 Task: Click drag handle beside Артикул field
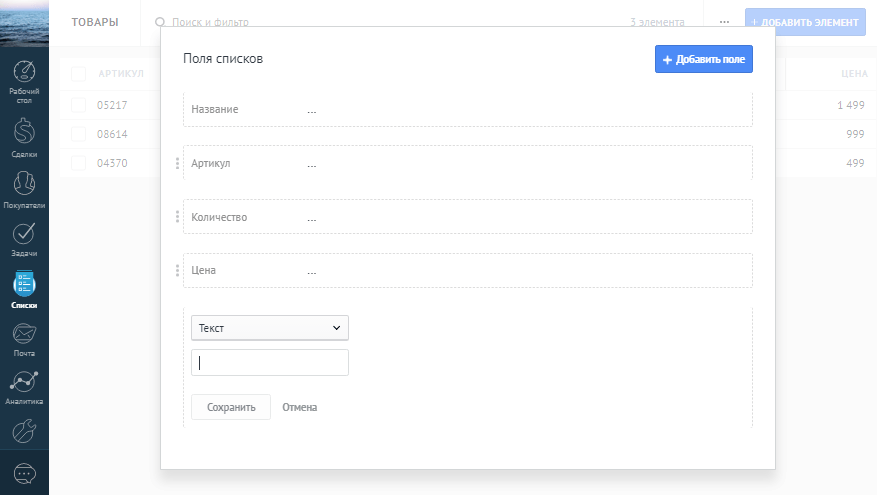coord(177,163)
